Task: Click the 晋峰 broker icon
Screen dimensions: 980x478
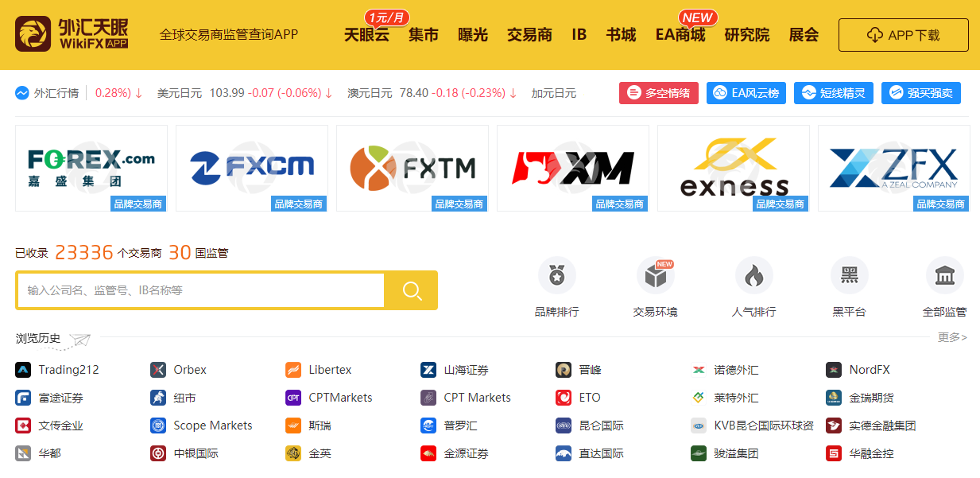Action: (x=564, y=370)
